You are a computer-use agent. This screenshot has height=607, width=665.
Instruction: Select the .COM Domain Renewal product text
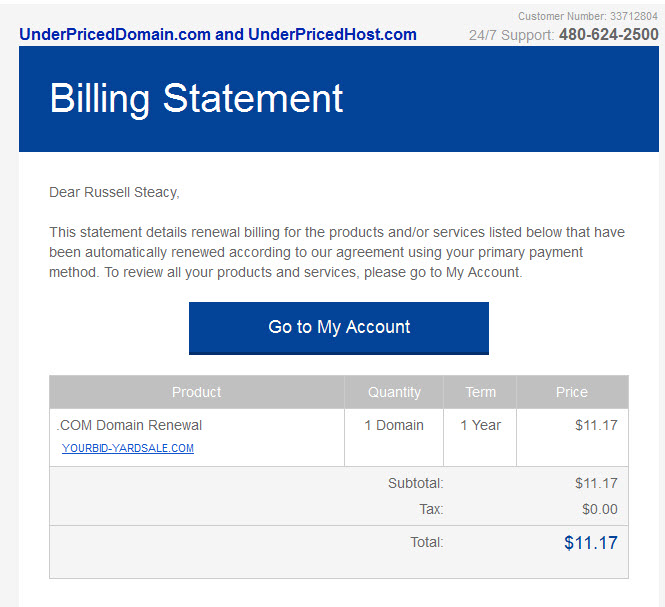pyautogui.click(x=129, y=425)
